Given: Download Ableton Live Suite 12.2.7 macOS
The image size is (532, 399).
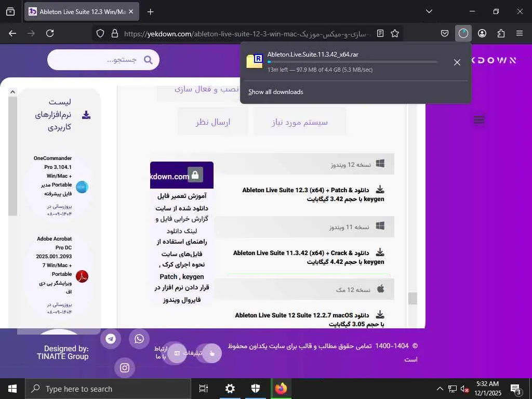Looking at the screenshot, I should click(310, 320).
